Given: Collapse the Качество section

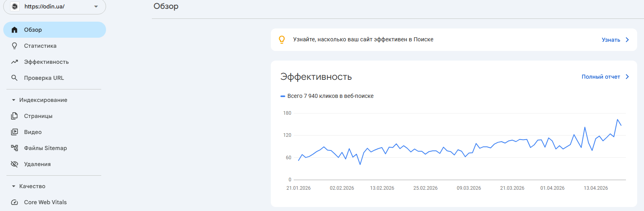Looking at the screenshot, I should point(14,186).
